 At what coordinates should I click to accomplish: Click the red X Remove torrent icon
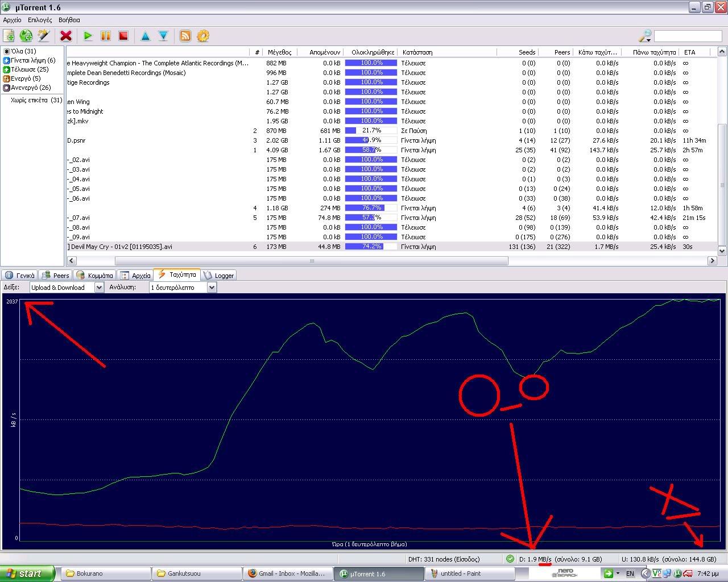point(66,36)
